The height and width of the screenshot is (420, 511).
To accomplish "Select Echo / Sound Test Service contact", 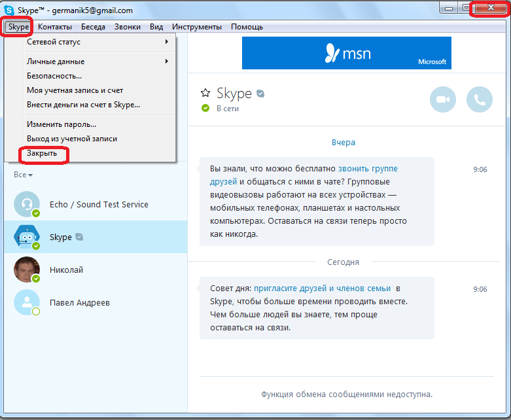I will [96, 204].
